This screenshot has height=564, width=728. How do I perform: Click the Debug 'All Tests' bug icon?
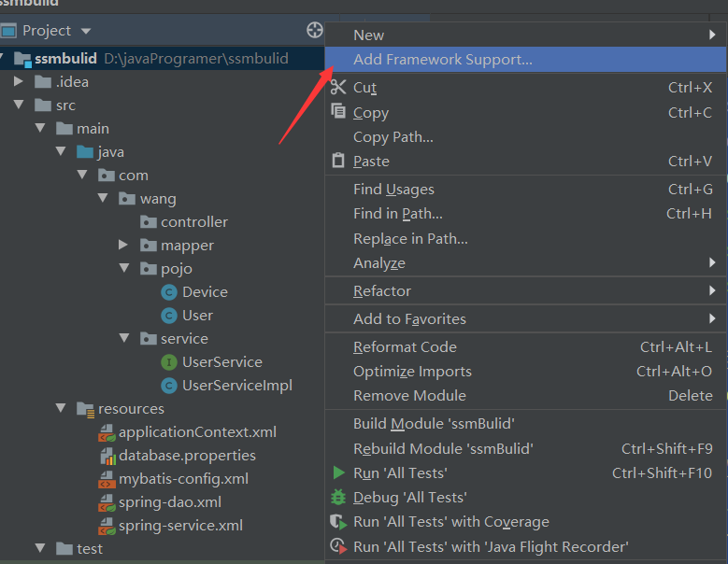338,498
